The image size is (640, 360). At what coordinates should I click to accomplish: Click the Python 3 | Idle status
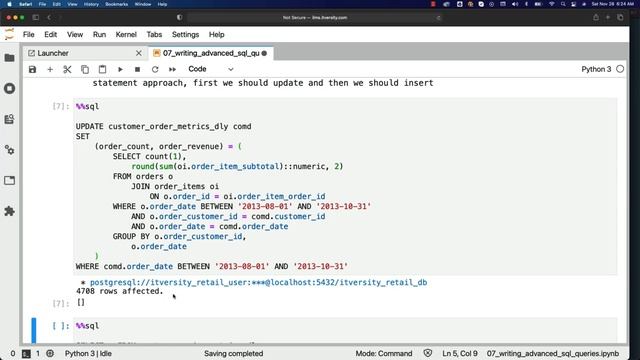[88, 353]
